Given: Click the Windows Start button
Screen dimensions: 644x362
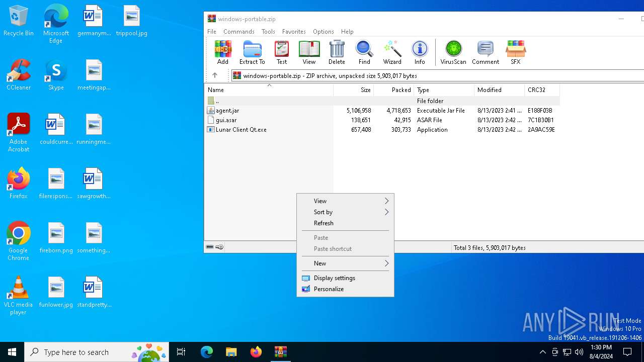Looking at the screenshot, I should 12,352.
